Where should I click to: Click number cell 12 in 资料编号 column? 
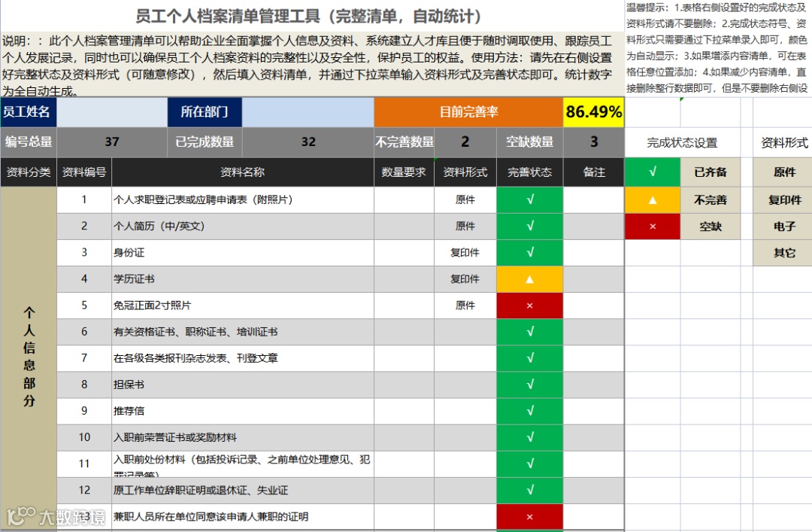pyautogui.click(x=84, y=491)
